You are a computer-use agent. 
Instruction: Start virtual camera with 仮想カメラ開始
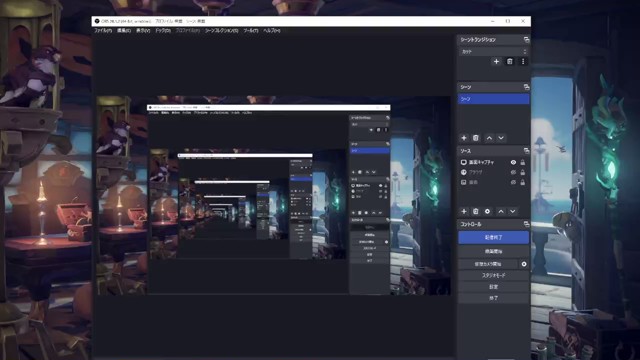[488, 264]
